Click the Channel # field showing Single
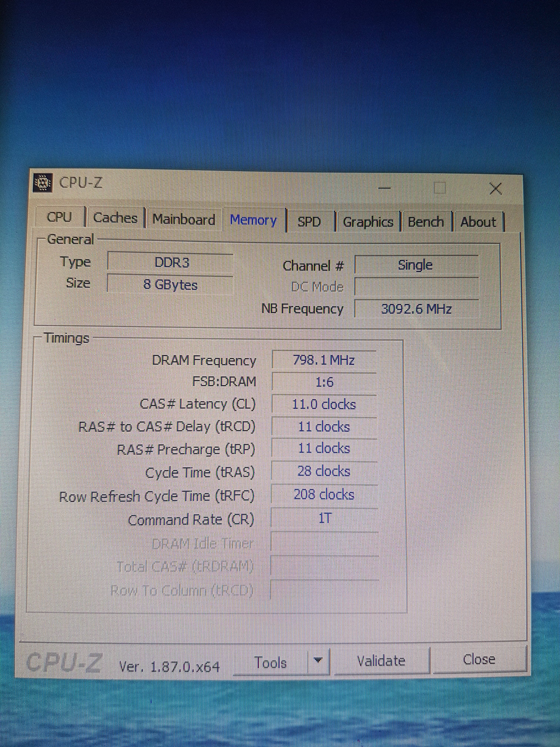The height and width of the screenshot is (747, 560). click(x=415, y=265)
